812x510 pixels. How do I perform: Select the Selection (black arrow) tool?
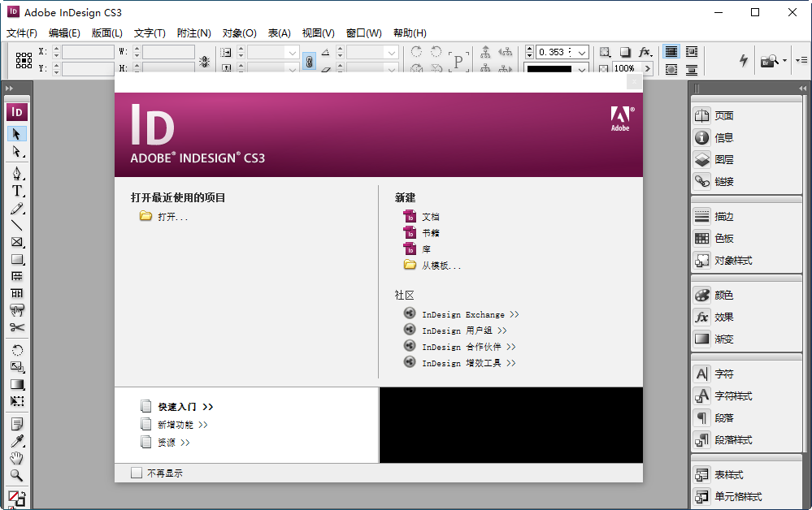(x=16, y=134)
